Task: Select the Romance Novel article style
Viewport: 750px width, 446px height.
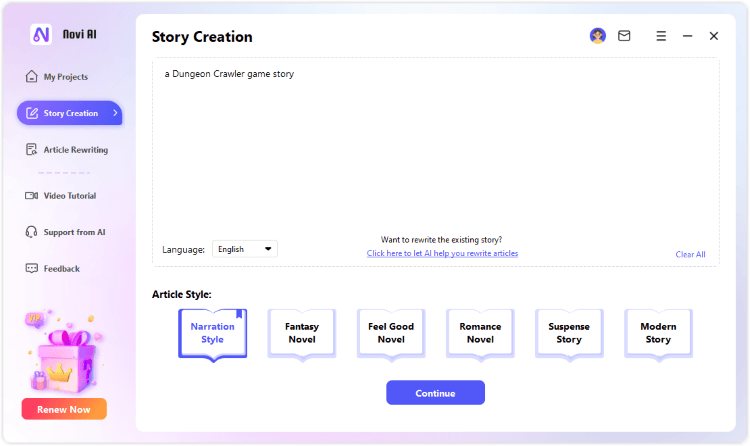Action: [x=480, y=334]
